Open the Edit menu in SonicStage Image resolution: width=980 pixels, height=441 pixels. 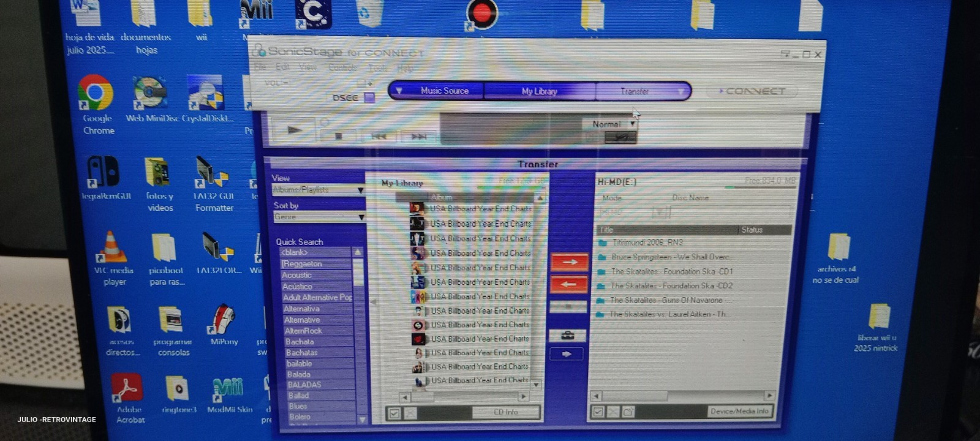tap(282, 67)
